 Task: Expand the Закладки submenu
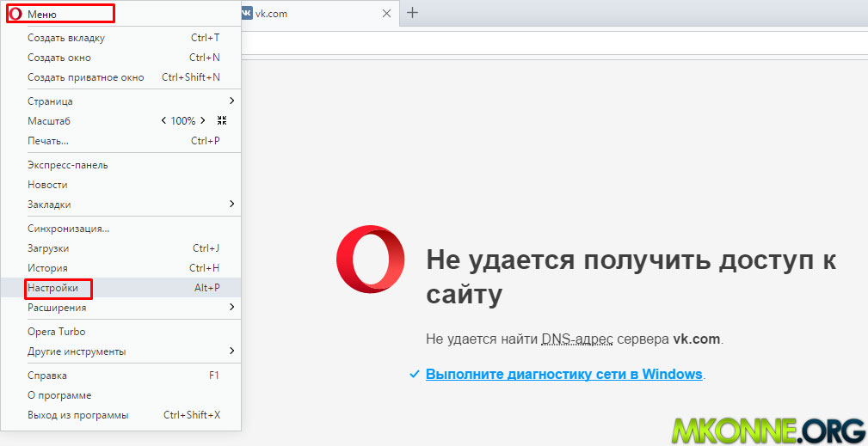click(120, 205)
